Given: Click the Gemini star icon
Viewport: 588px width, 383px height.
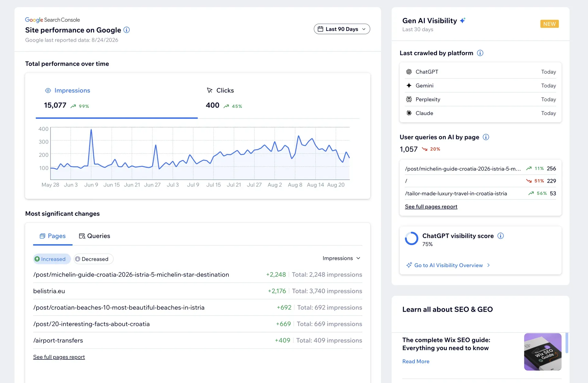Looking at the screenshot, I should [409, 85].
